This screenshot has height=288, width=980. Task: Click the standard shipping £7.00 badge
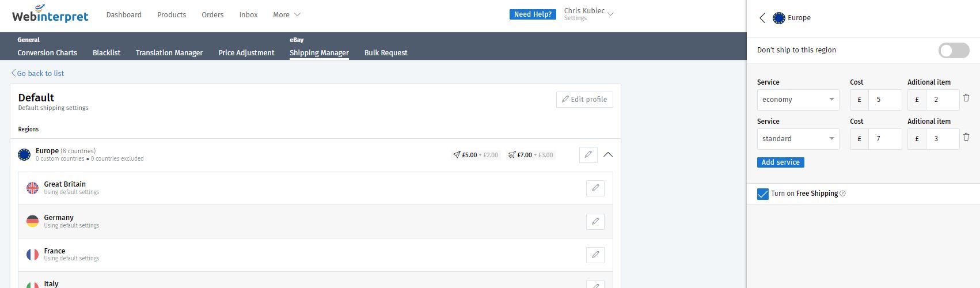coord(530,155)
